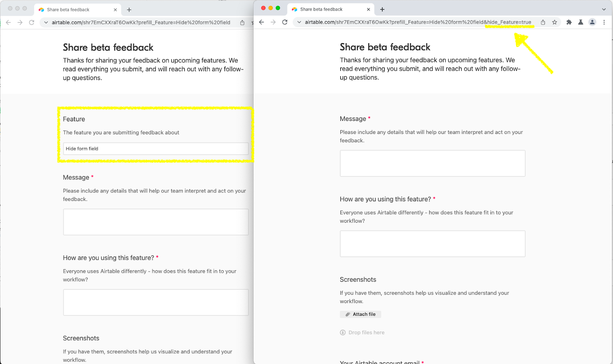Click 'Share beta feedback' heading in right window
The width and height of the screenshot is (613, 364).
click(x=385, y=47)
